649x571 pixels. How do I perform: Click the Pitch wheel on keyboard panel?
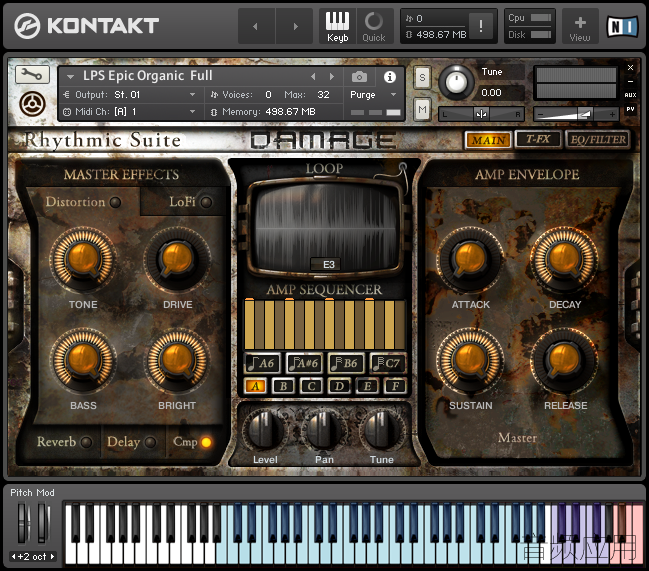[23, 522]
